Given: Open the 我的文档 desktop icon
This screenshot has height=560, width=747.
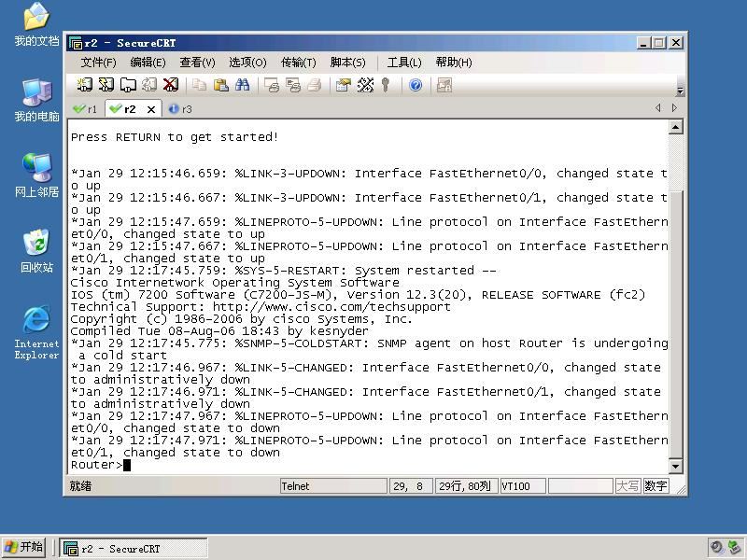Looking at the screenshot, I should [x=36, y=24].
